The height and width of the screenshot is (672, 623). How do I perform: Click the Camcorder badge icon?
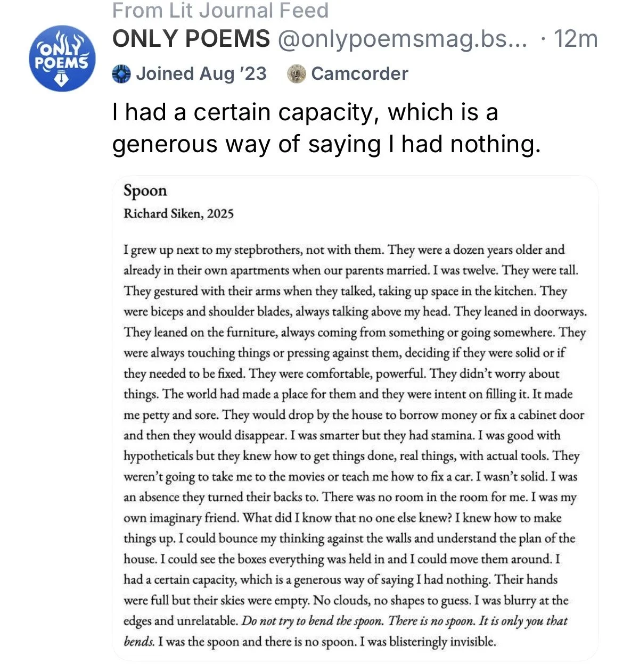(297, 74)
